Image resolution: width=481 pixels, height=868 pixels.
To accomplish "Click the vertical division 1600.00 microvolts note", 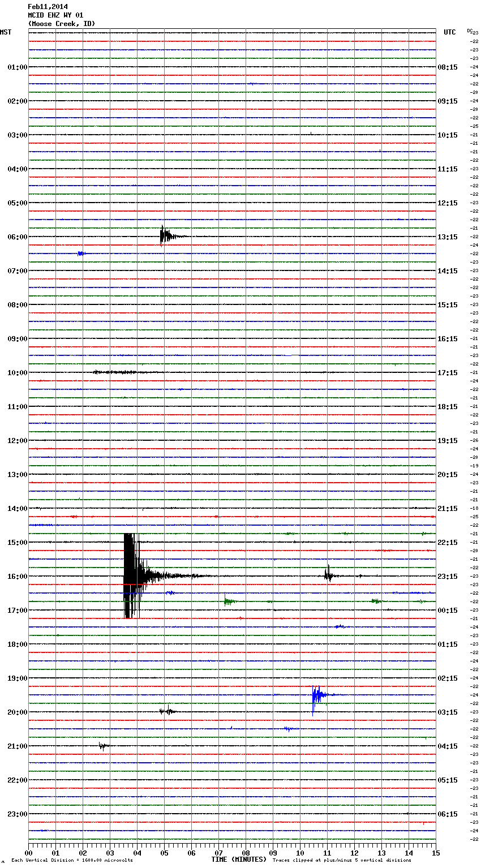I will 72,861.
